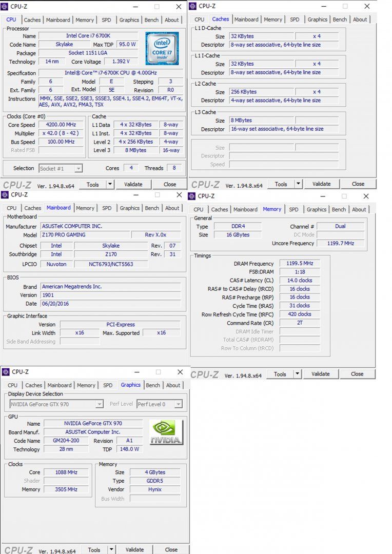The width and height of the screenshot is (392, 554).
Task: Click the Validate button in the CPU window
Action: (133, 184)
